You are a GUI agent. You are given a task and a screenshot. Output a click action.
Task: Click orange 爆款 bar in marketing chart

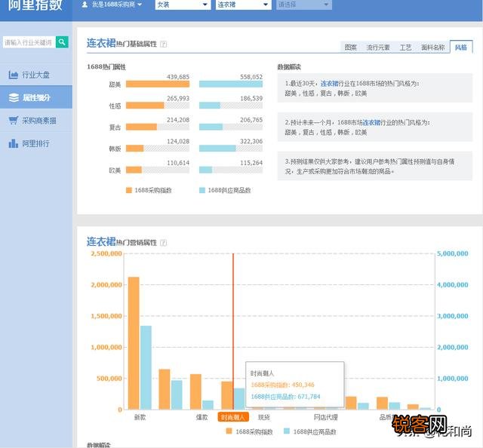tap(195, 391)
